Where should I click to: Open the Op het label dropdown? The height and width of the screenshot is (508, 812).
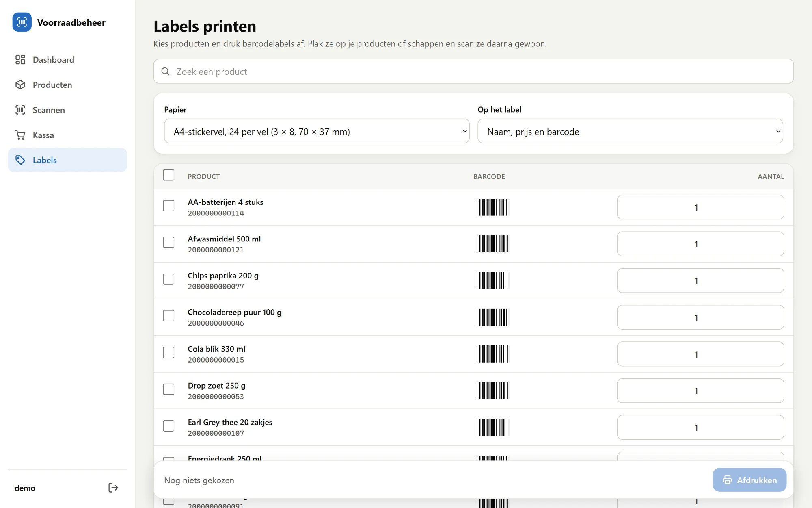point(630,131)
